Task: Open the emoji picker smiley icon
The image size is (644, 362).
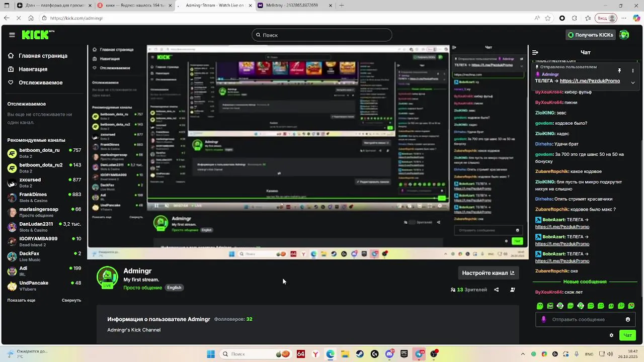Action: [x=628, y=319]
